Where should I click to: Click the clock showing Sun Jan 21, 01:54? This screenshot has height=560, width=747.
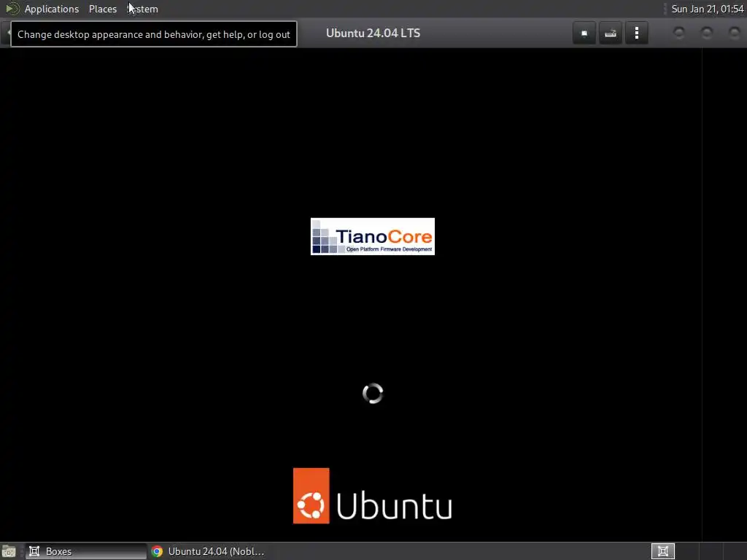(707, 9)
